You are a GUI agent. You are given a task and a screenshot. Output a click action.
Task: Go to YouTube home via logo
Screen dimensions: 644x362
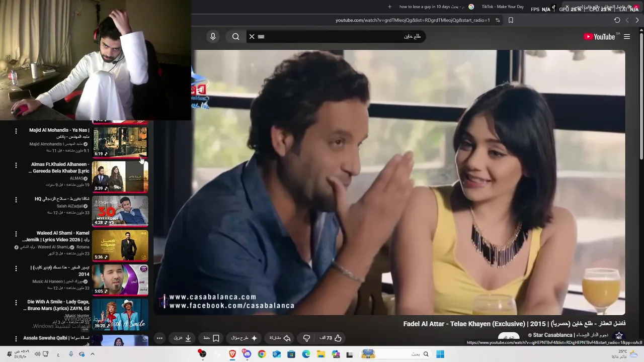tap(600, 36)
